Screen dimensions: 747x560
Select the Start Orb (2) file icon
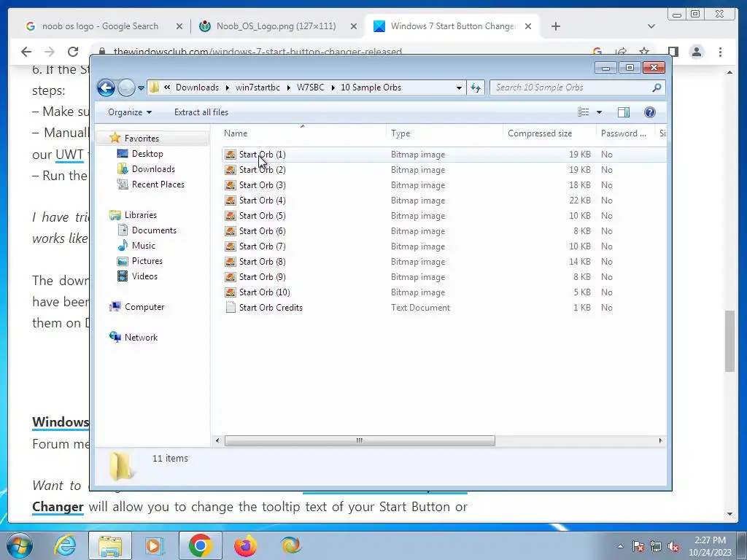point(231,170)
